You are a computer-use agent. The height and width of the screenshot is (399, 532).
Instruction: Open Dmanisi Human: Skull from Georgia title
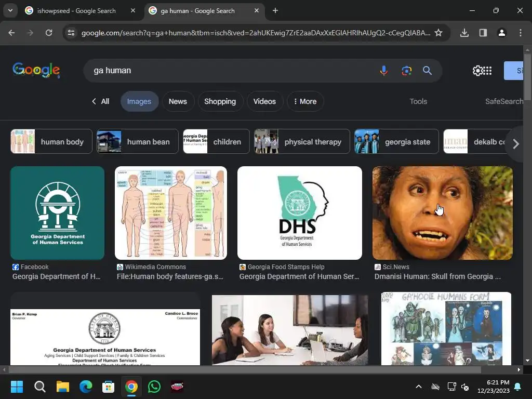437,276
